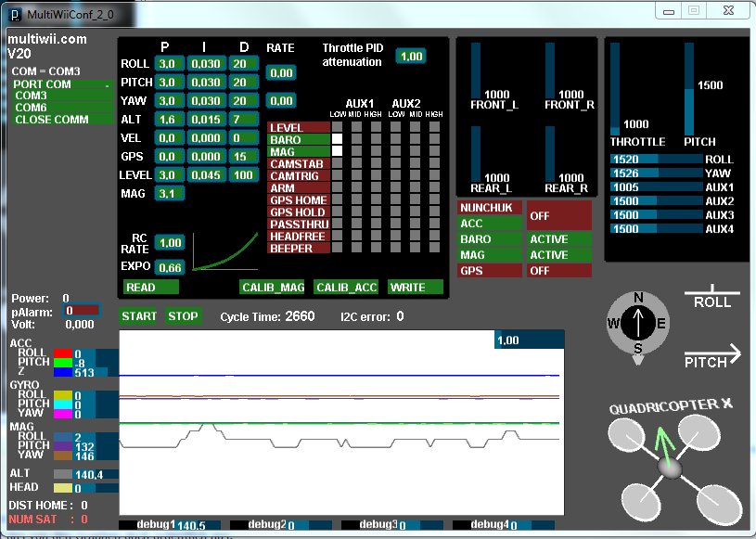Click the multiwii.com V20 heading
The width and height of the screenshot is (756, 539).
pos(47,45)
